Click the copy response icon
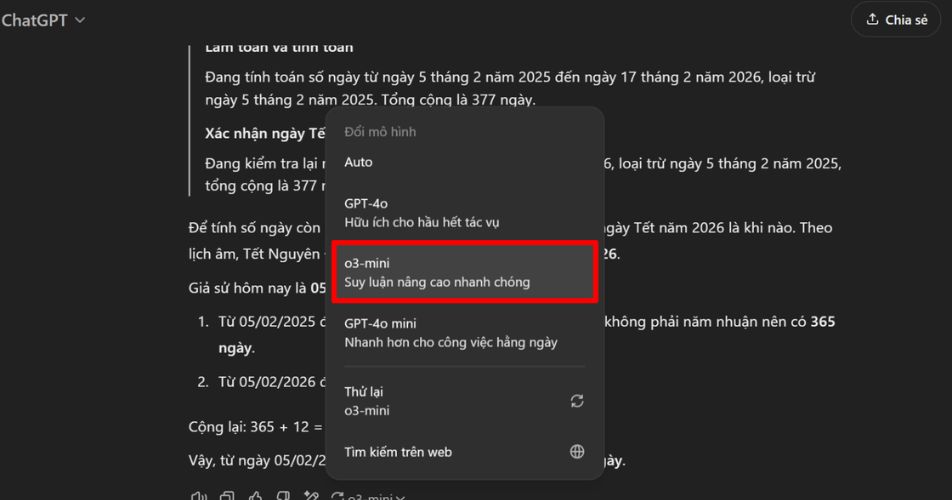The width and height of the screenshot is (952, 500). click(227, 496)
